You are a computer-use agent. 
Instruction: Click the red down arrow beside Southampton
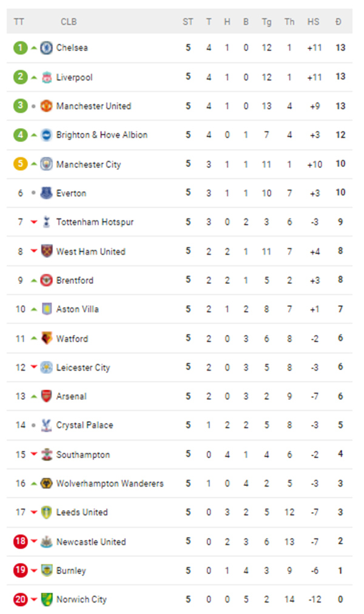tap(34, 454)
